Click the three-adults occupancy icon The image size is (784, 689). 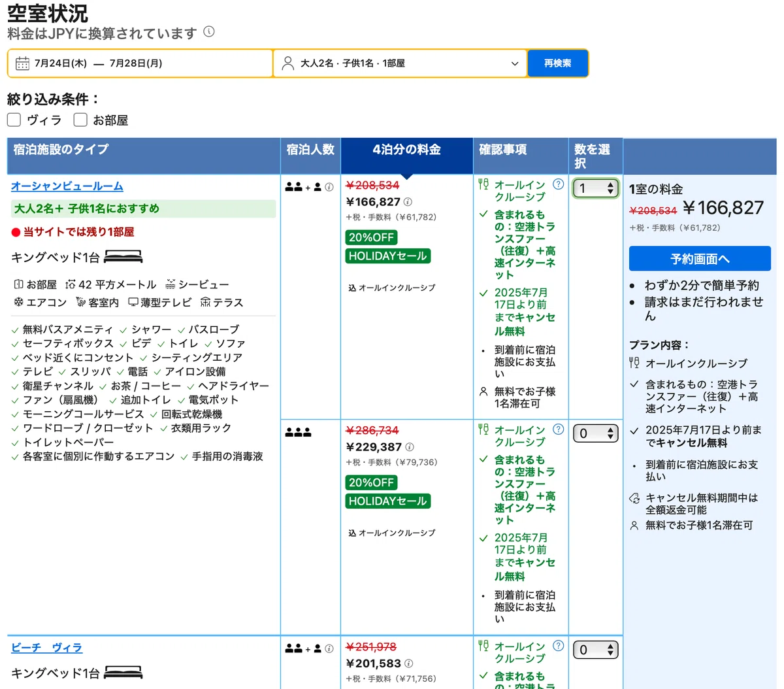(x=298, y=432)
